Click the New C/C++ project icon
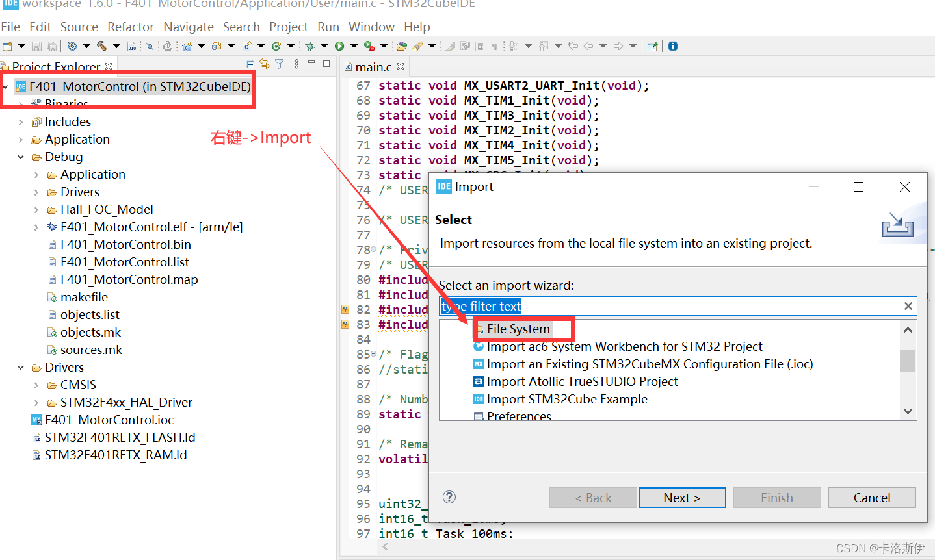935x560 pixels. pos(187,46)
